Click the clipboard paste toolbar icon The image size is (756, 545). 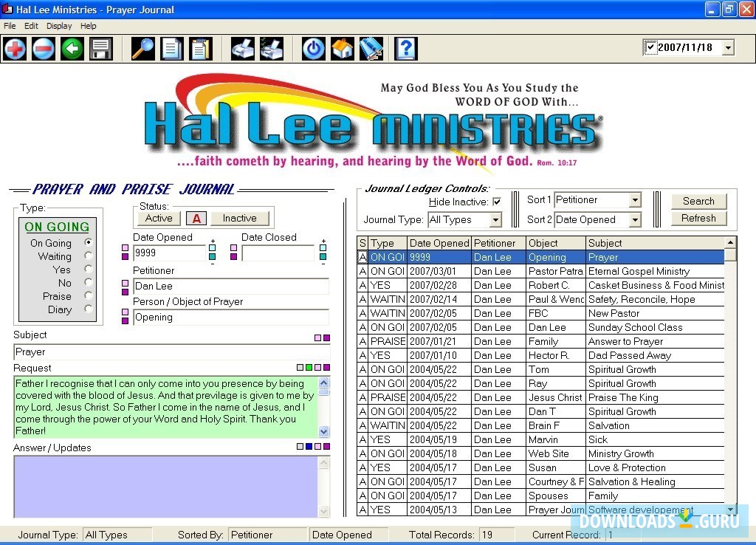(x=201, y=49)
